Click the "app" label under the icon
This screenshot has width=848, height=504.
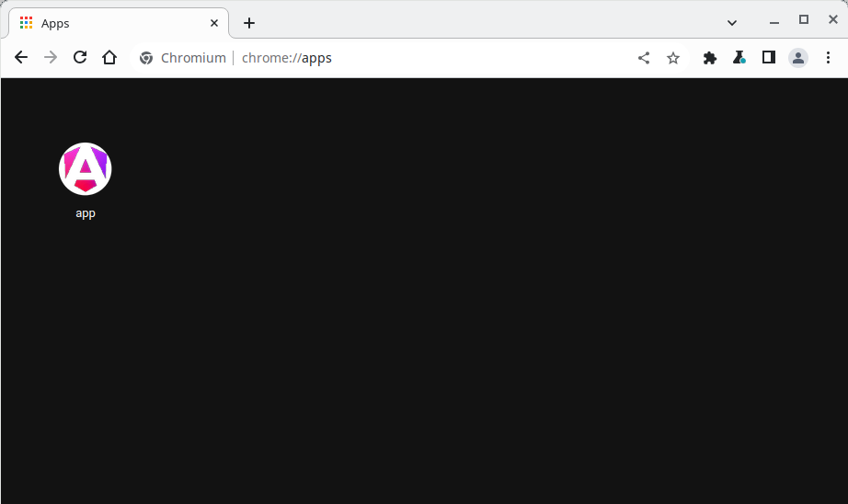[x=86, y=213]
